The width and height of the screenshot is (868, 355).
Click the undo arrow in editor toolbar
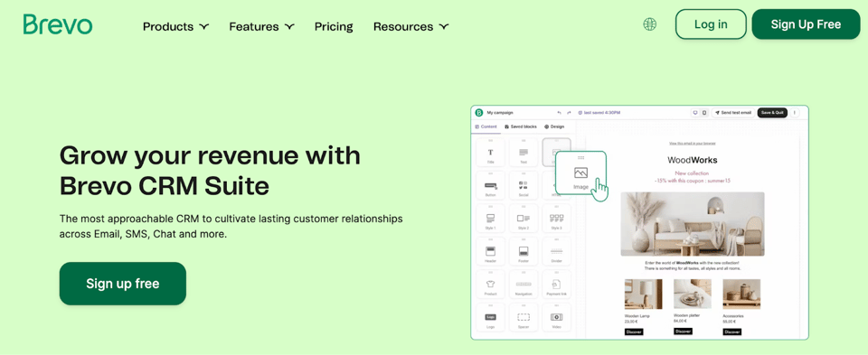(559, 112)
